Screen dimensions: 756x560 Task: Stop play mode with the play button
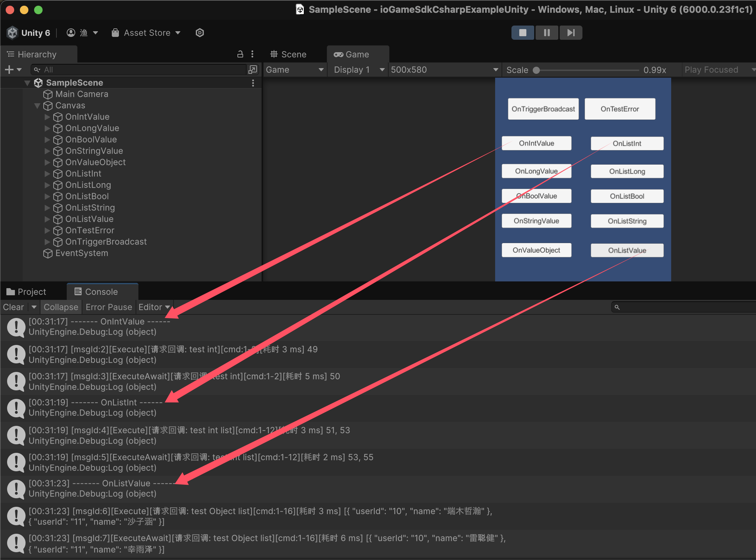pyautogui.click(x=522, y=33)
